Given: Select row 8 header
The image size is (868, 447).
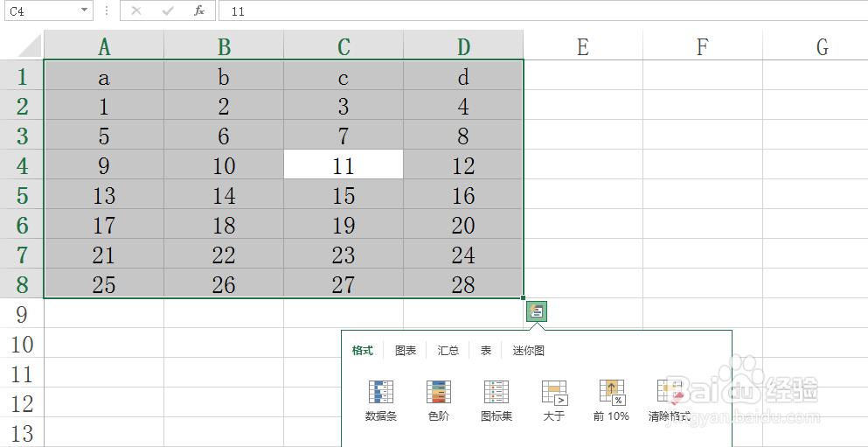Looking at the screenshot, I should pyautogui.click(x=22, y=284).
